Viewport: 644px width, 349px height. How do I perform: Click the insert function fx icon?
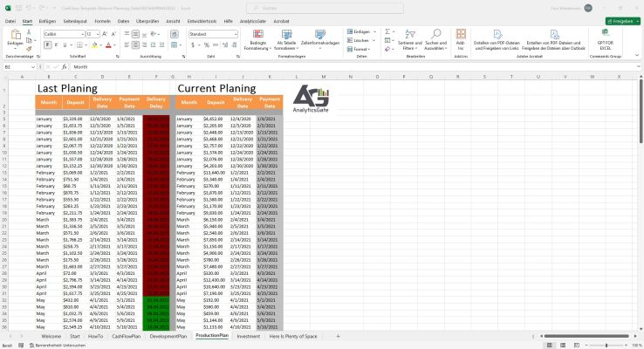65,66
